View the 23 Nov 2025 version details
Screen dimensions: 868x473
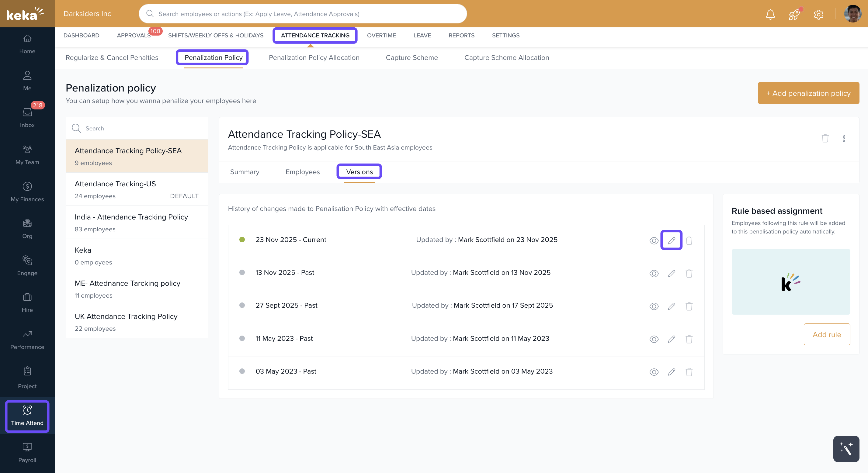pos(654,240)
